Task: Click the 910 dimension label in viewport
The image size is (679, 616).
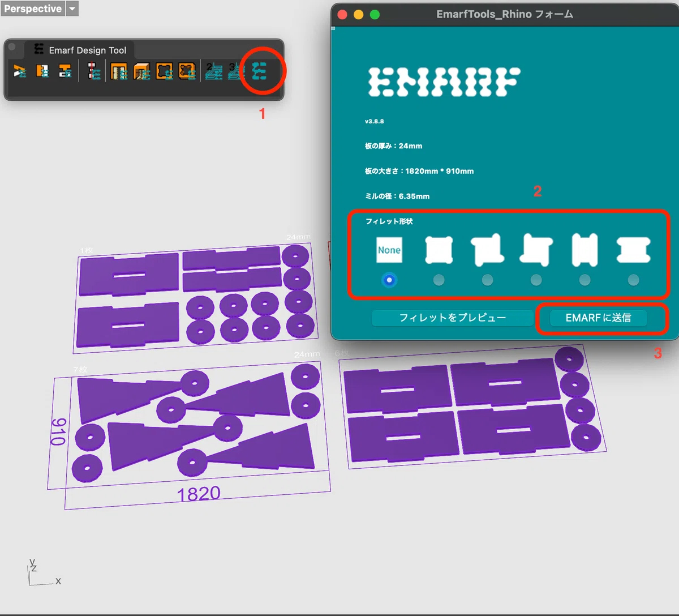Action: [x=58, y=431]
